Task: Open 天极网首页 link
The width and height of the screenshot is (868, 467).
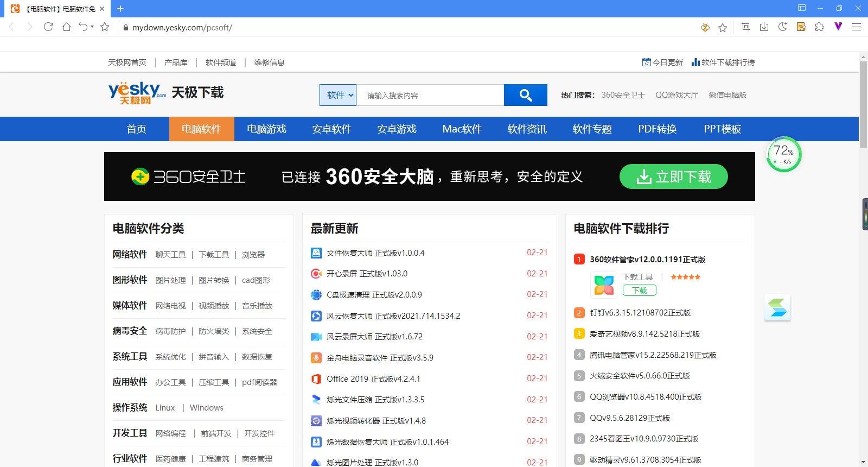Action: [x=127, y=62]
